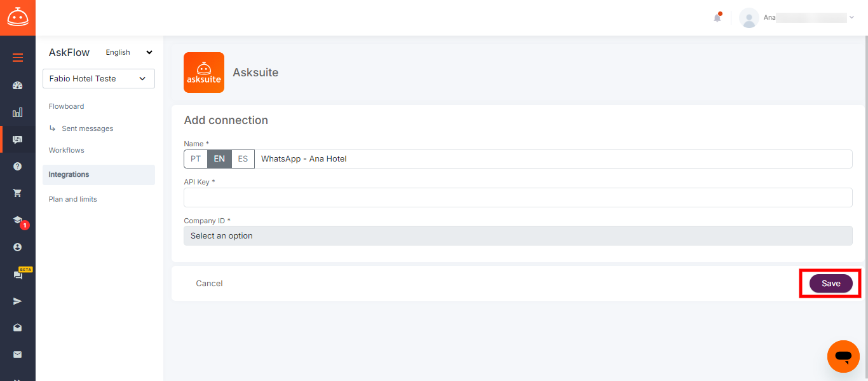Open the user account circle icon in sidebar

pyautogui.click(x=18, y=247)
